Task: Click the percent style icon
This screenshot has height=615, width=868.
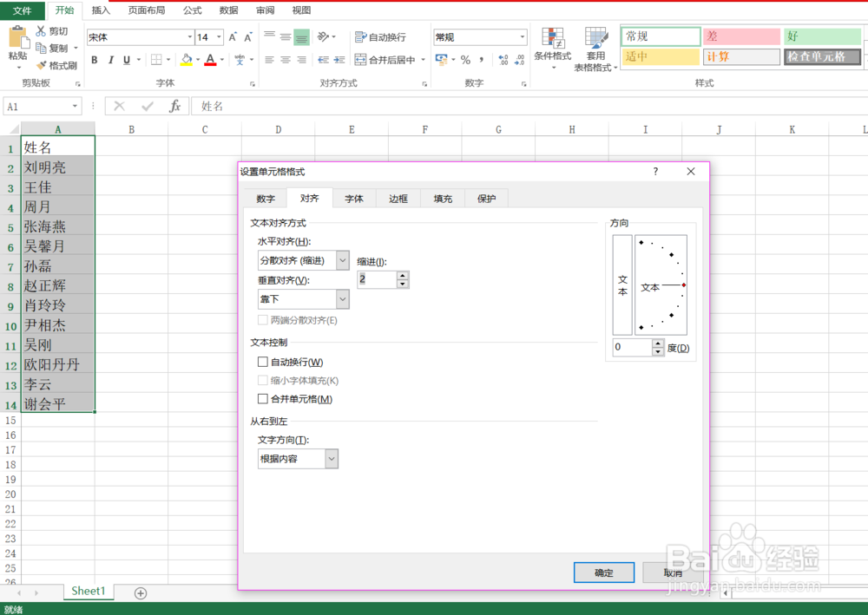Action: coord(465,60)
